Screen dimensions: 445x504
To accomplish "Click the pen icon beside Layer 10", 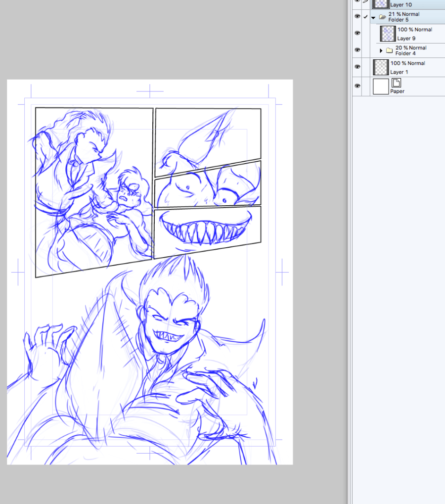I will [x=366, y=2].
